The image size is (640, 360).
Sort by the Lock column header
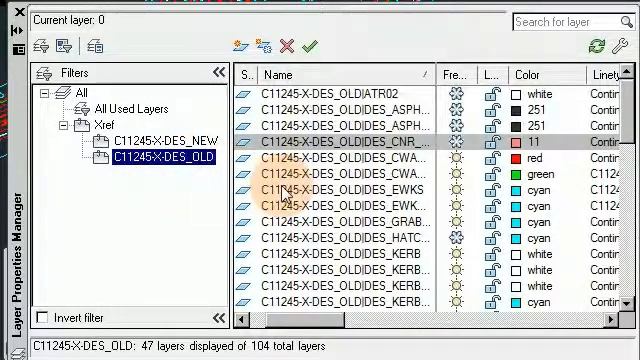pyautogui.click(x=493, y=75)
